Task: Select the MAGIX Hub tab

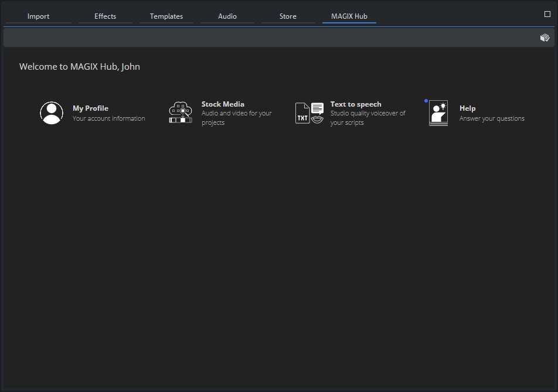Action: coord(349,16)
